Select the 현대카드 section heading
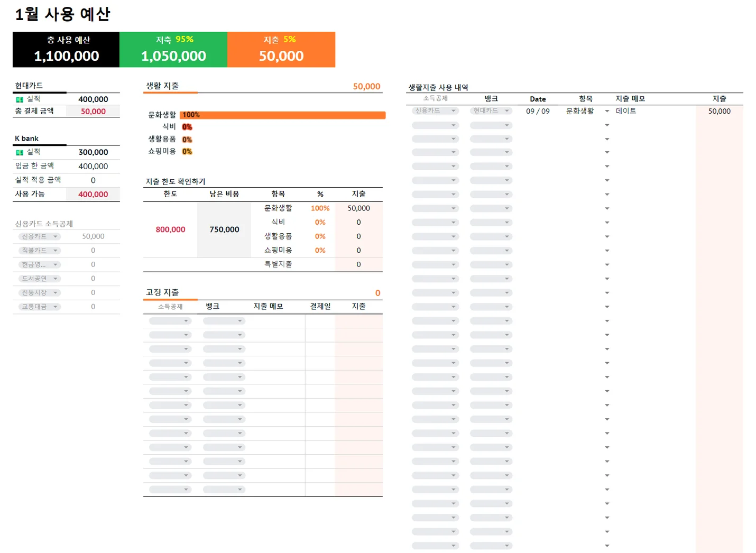Image resolution: width=756 pixels, height=553 pixels. click(29, 86)
